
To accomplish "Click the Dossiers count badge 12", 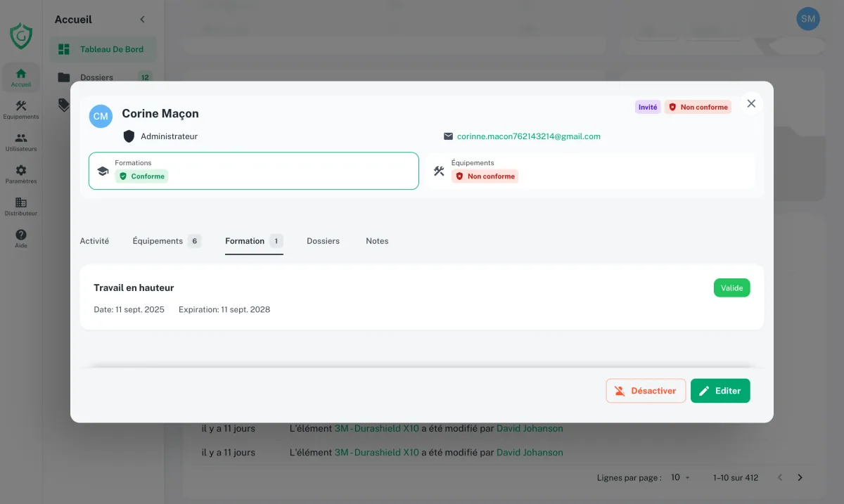I will click(x=145, y=77).
